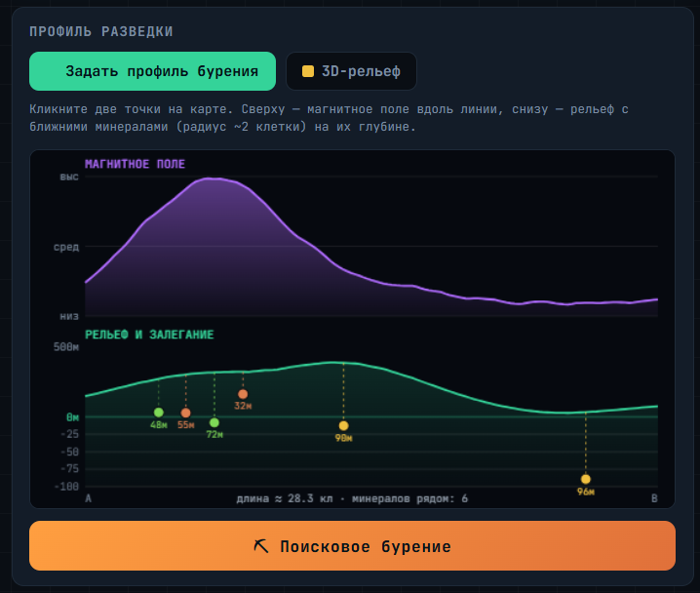Click the yellow square icon beside 3D-рельеф
The height and width of the screenshot is (593, 700).
(308, 71)
